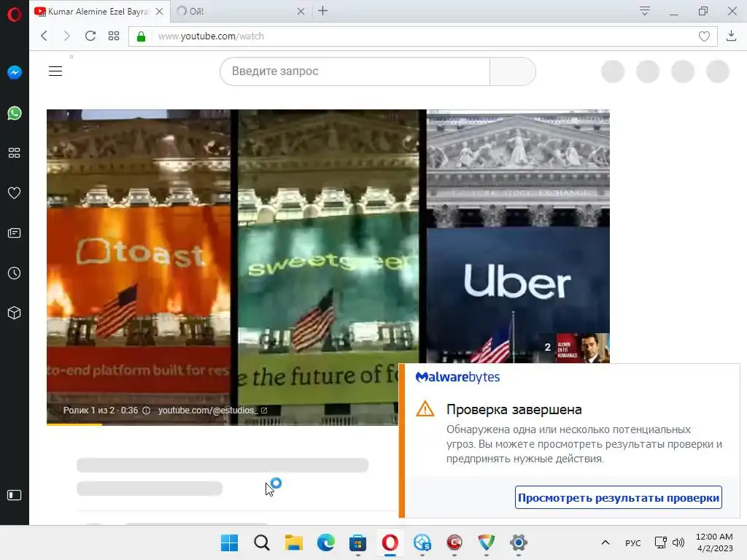The height and width of the screenshot is (560, 747).
Task: Open Windows Search from the taskbar
Action: coord(262,542)
